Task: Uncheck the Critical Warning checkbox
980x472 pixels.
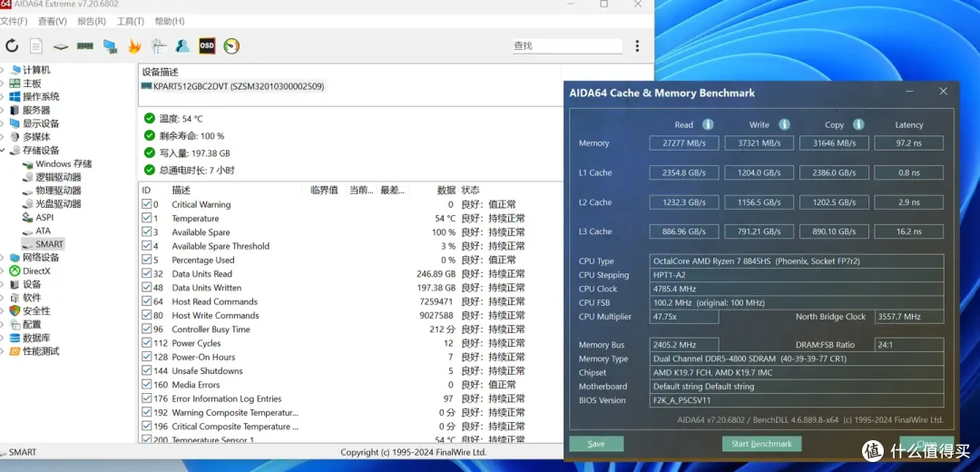Action: pos(147,205)
